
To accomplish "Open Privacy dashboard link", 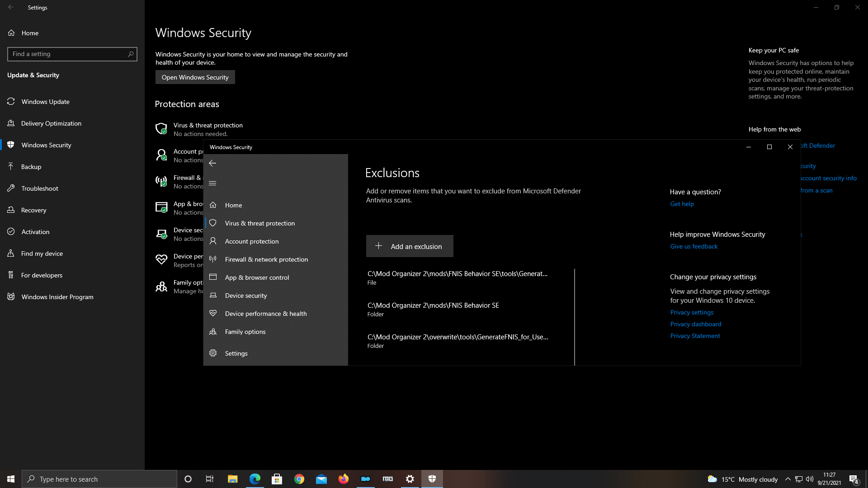I will point(696,324).
